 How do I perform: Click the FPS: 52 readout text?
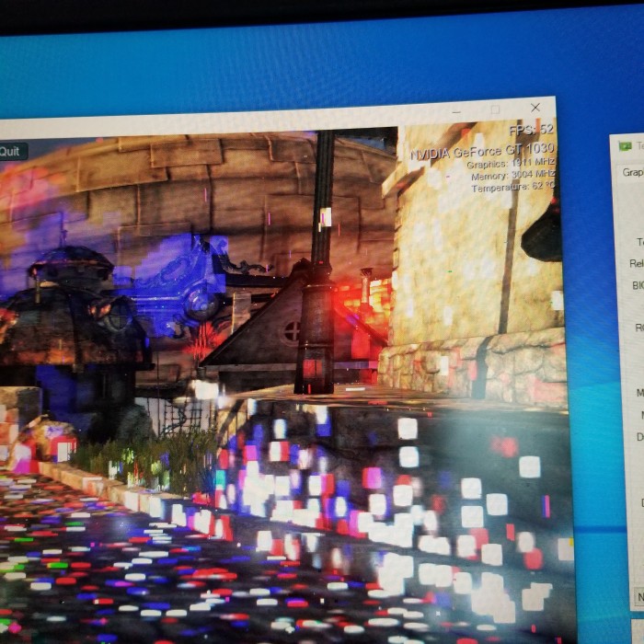(532, 131)
